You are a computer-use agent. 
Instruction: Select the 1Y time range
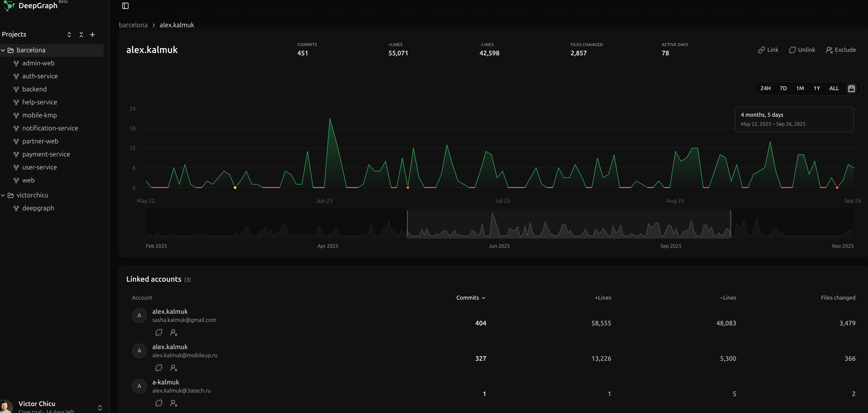coord(817,88)
